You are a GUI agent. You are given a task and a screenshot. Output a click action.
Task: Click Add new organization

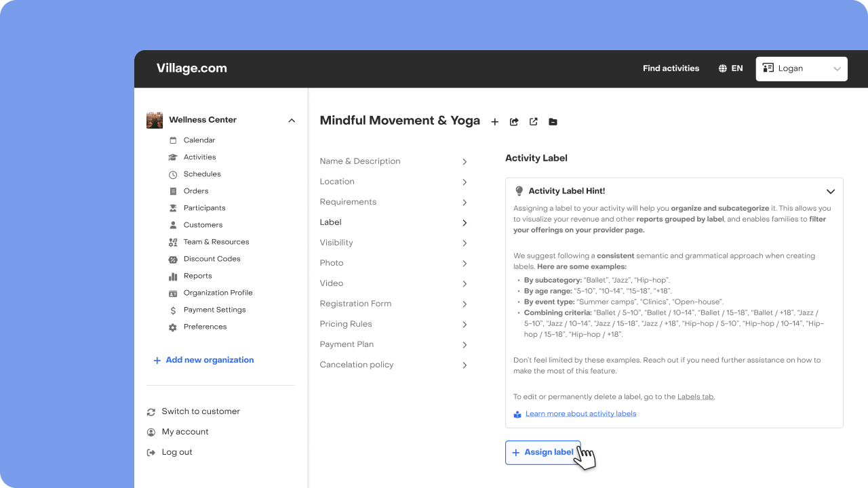tap(203, 360)
